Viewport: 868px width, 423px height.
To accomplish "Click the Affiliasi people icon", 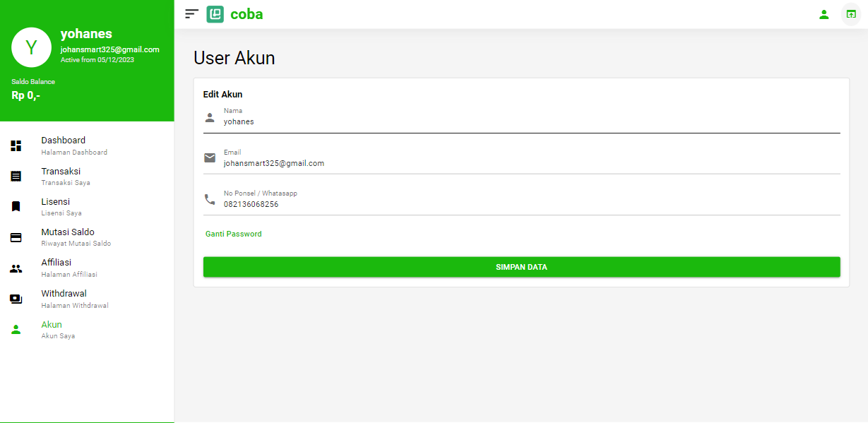I will [x=16, y=268].
